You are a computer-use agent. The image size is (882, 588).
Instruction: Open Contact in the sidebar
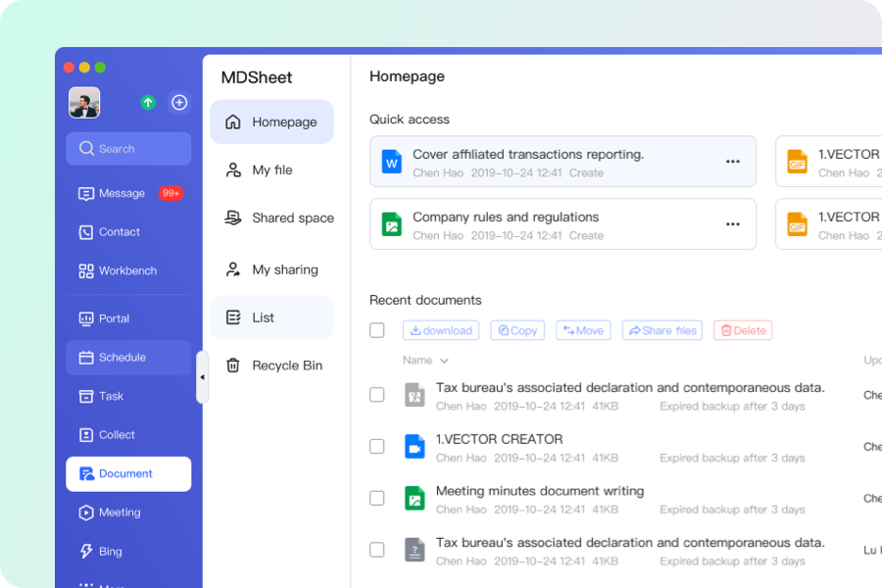point(128,232)
